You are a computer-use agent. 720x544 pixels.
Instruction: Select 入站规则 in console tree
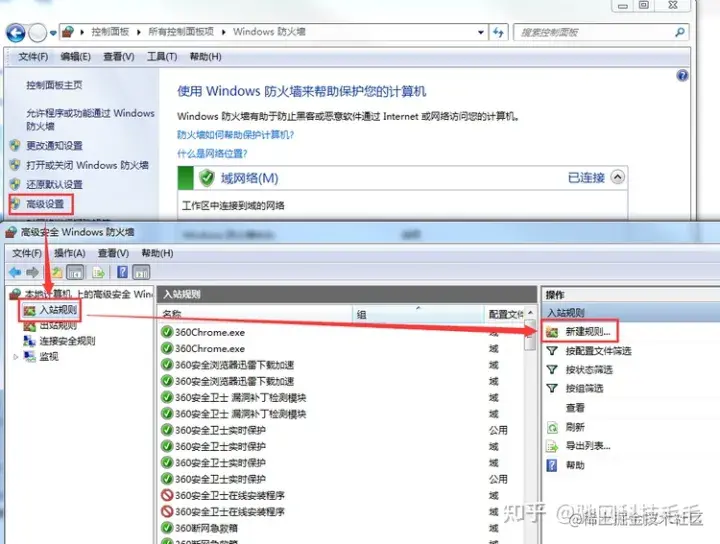click(58, 310)
